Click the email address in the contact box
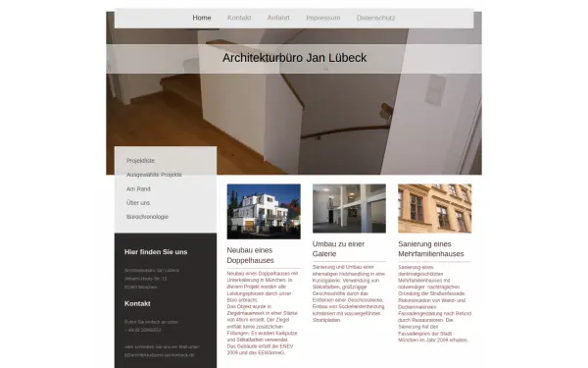Screen dimensions: 588x368 pos(160,355)
